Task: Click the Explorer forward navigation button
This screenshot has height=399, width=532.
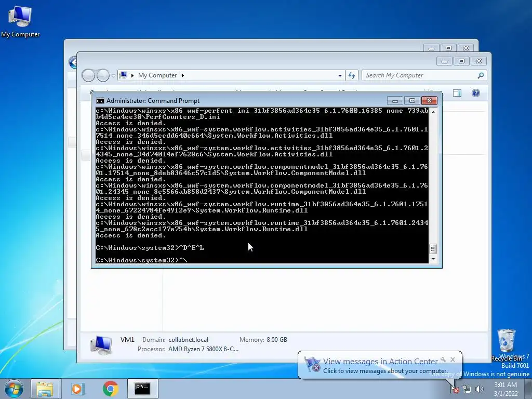Action: click(103, 75)
